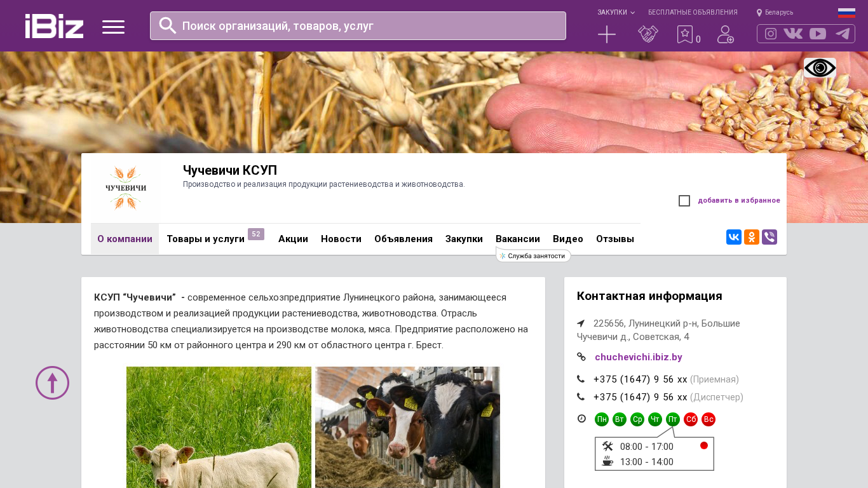This screenshot has height=488, width=868.
Task: Click the Чучевичи КСУП company title
Action: [230, 170]
